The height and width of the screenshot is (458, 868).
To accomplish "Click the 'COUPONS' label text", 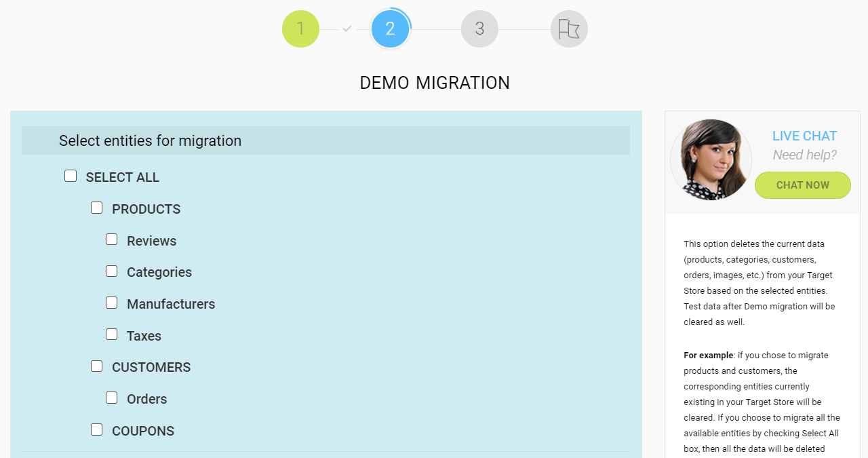I will click(143, 431).
